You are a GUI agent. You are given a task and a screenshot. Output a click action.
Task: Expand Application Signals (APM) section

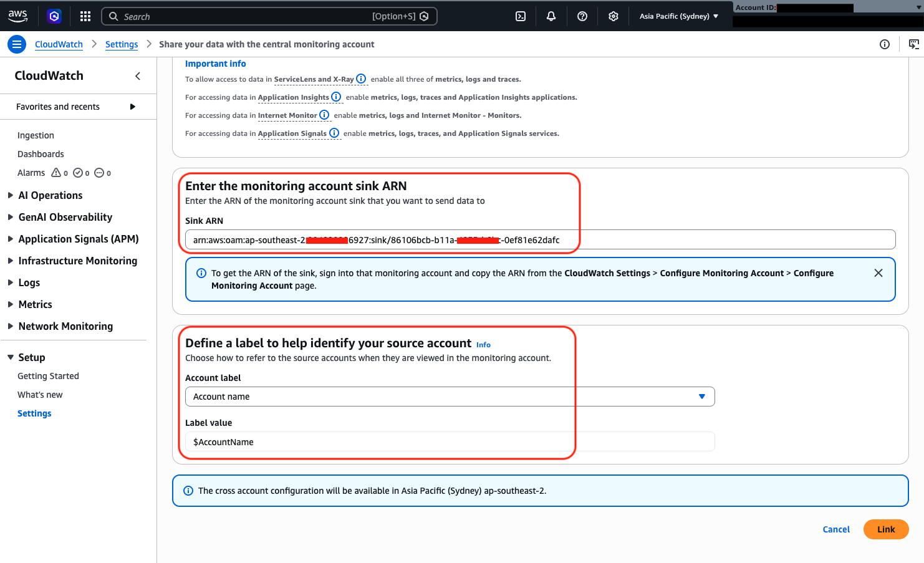point(11,239)
